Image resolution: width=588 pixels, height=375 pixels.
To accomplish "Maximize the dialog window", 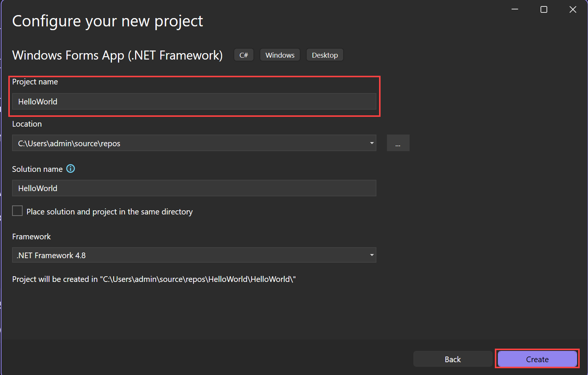I will tap(543, 9).
